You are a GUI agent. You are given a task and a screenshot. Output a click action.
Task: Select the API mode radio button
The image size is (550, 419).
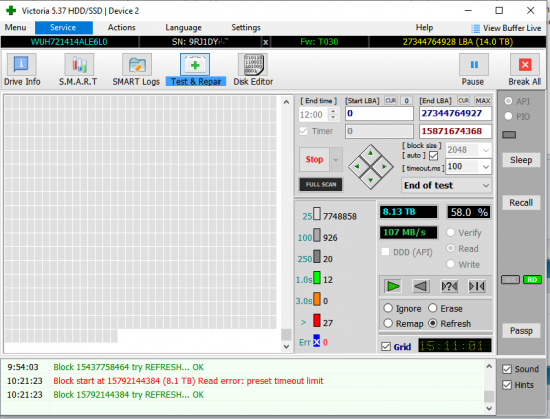click(508, 101)
